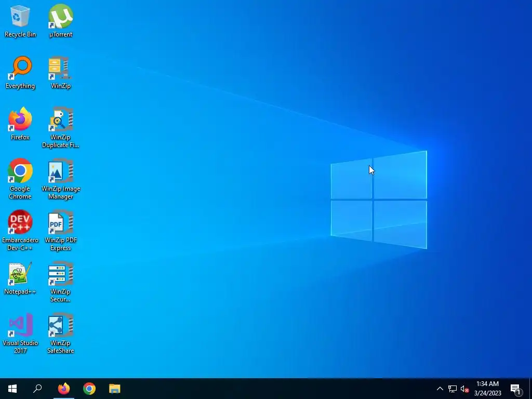Select the Recycle Bin desktop icon
The height and width of the screenshot is (399, 532).
coord(20,21)
